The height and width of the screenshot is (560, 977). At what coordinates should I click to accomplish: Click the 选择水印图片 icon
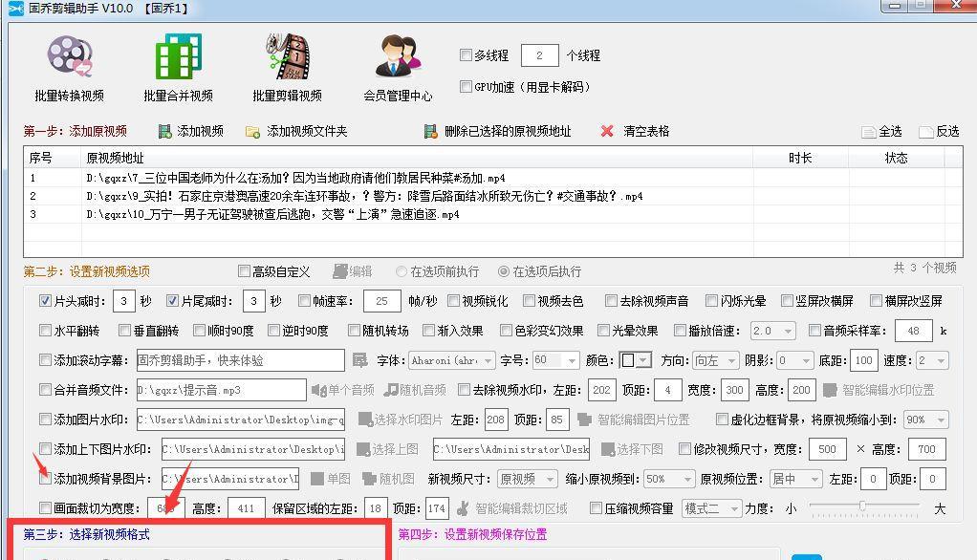click(365, 420)
